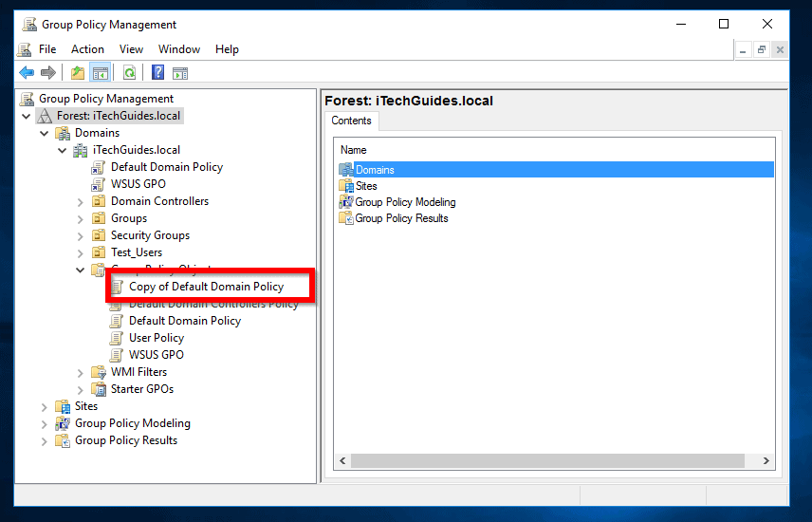
Task: Select User Policy in the tree
Action: pyautogui.click(x=157, y=338)
